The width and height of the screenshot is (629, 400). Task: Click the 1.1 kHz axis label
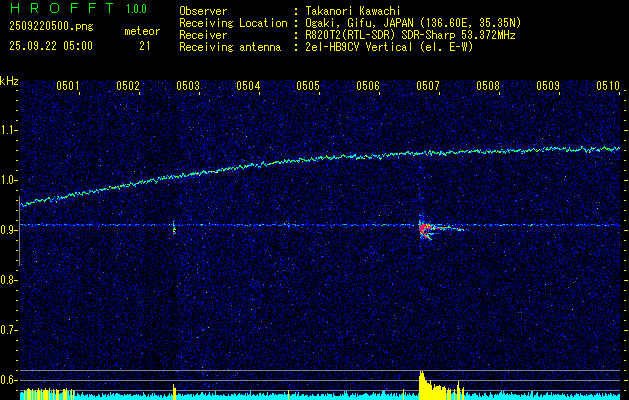point(9,130)
